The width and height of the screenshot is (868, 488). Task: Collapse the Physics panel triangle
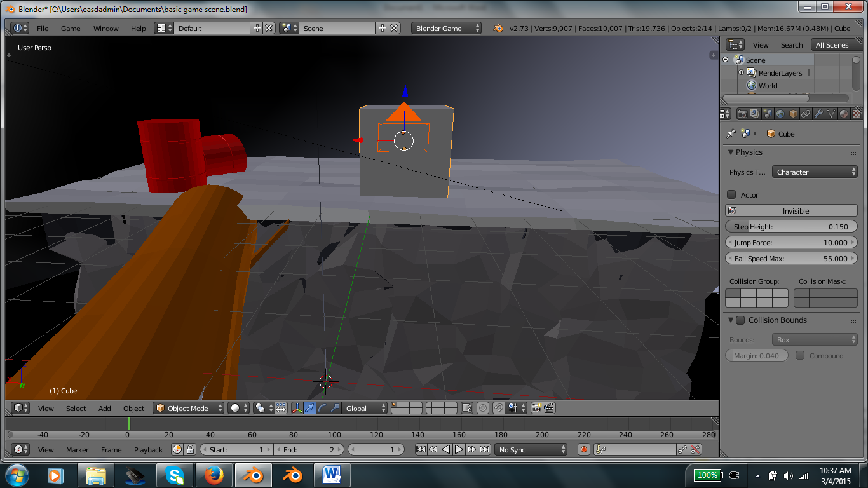click(x=729, y=152)
